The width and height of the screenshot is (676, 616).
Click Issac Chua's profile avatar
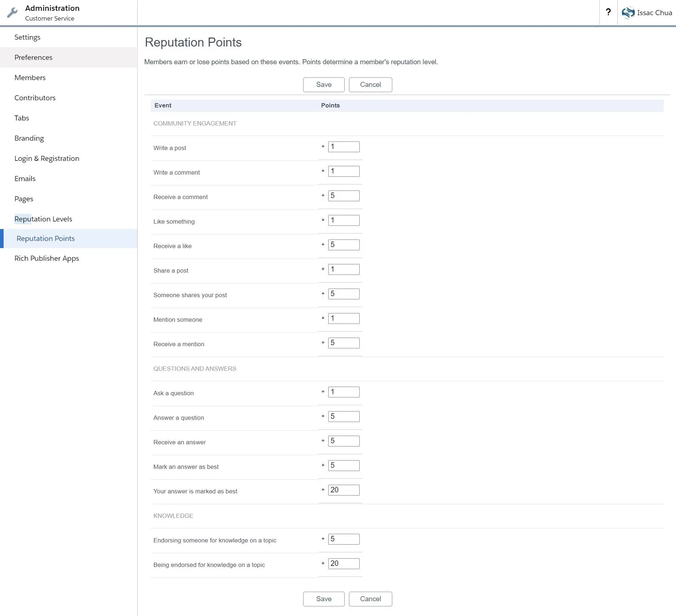coord(628,13)
